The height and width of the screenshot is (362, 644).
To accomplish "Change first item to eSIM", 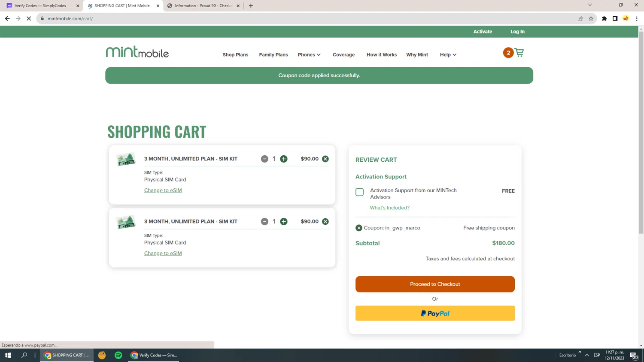I will pos(163,190).
